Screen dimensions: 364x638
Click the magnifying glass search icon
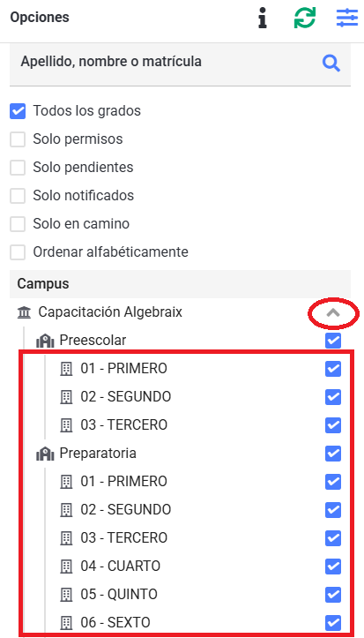point(331,64)
